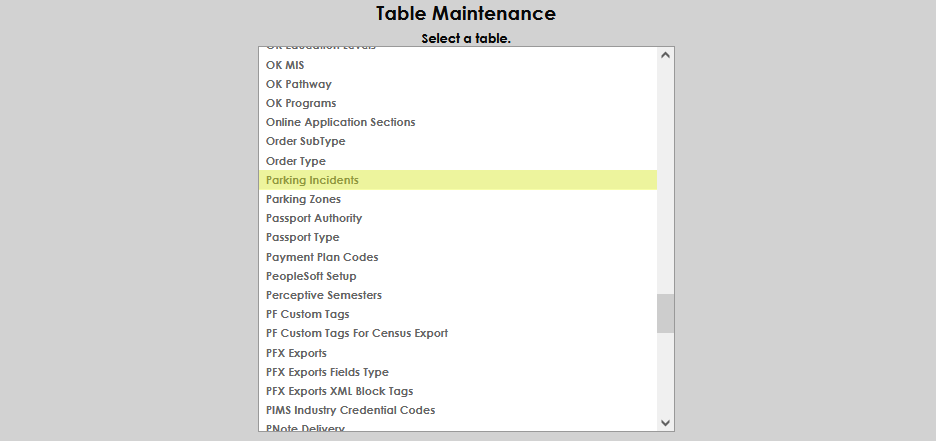Choose the PeopleSoft Setup entry
936x441 pixels.
tap(311, 276)
